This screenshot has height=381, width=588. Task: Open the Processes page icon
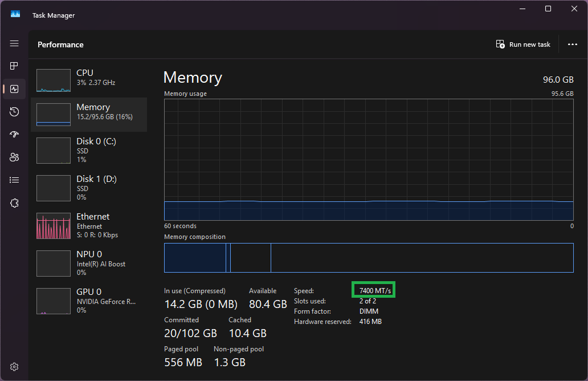(14, 66)
